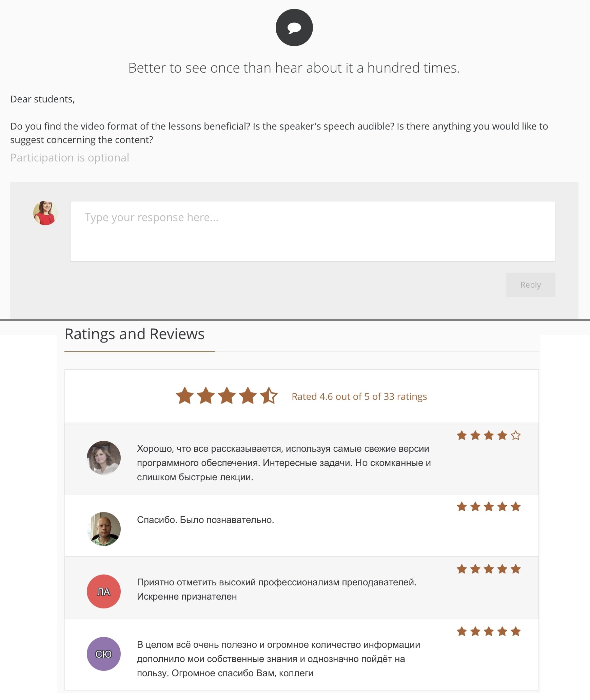Click the 'Participation is optional' note

[x=70, y=158]
